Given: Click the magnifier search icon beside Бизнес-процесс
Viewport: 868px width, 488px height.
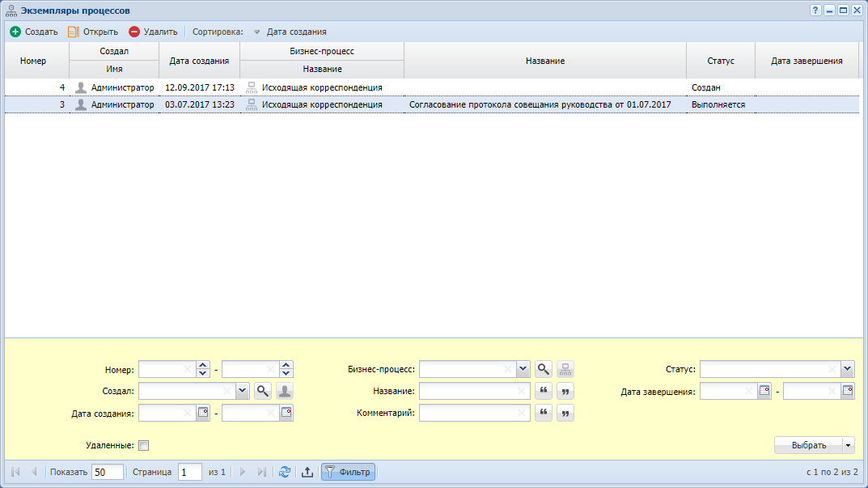Looking at the screenshot, I should click(544, 369).
